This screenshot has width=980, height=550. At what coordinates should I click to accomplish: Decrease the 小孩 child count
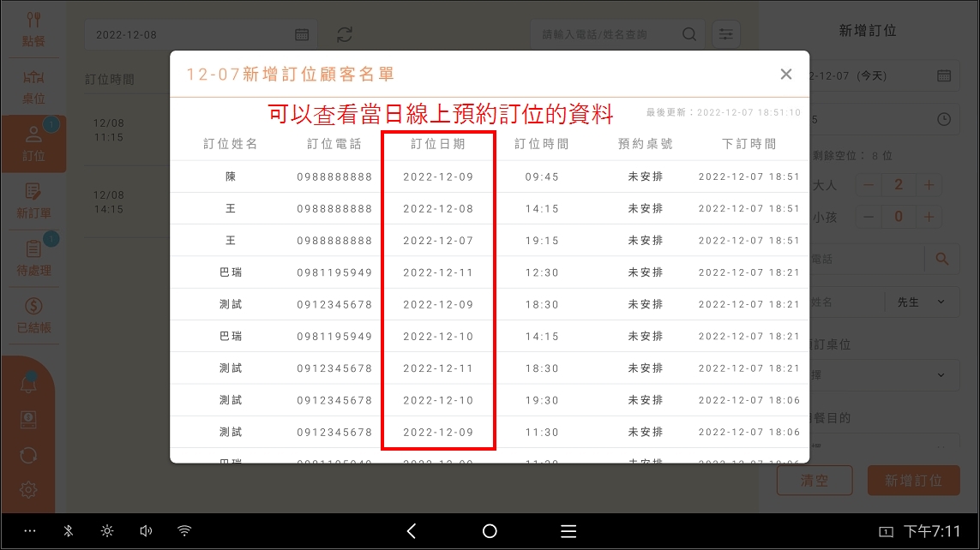[x=869, y=217]
